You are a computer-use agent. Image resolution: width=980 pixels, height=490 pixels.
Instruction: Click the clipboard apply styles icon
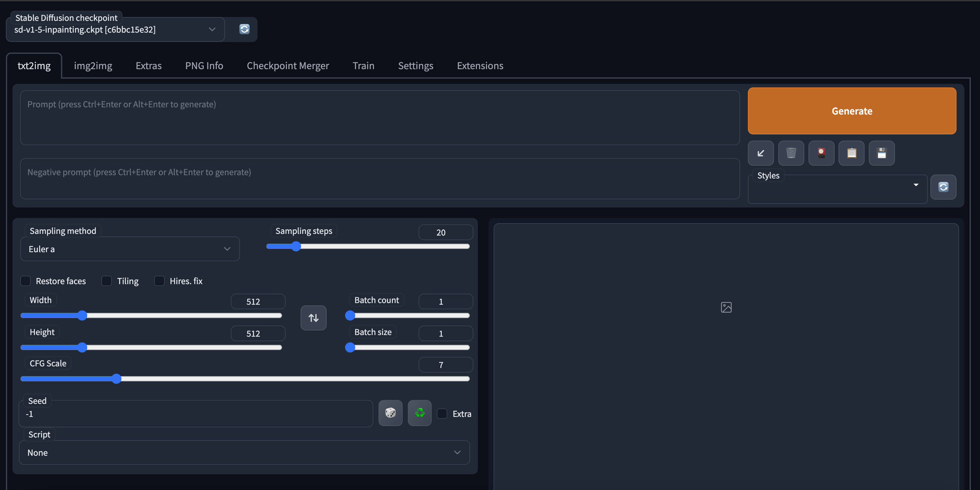[x=852, y=153]
